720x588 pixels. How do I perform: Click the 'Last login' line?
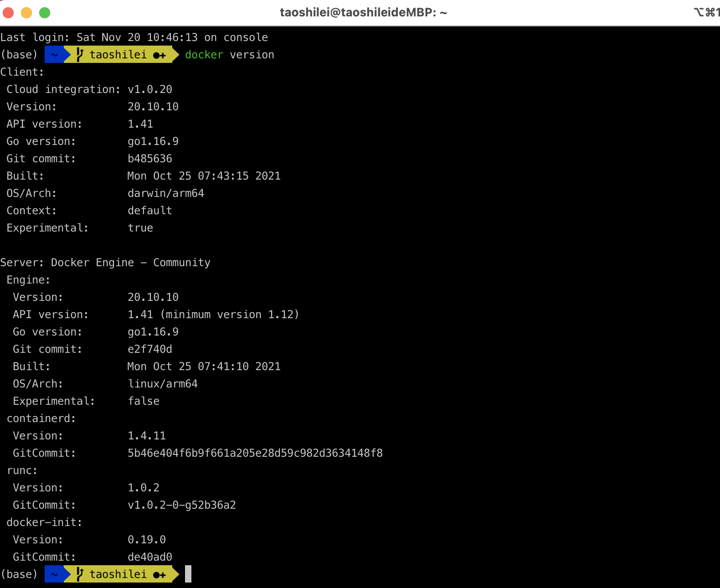click(134, 37)
